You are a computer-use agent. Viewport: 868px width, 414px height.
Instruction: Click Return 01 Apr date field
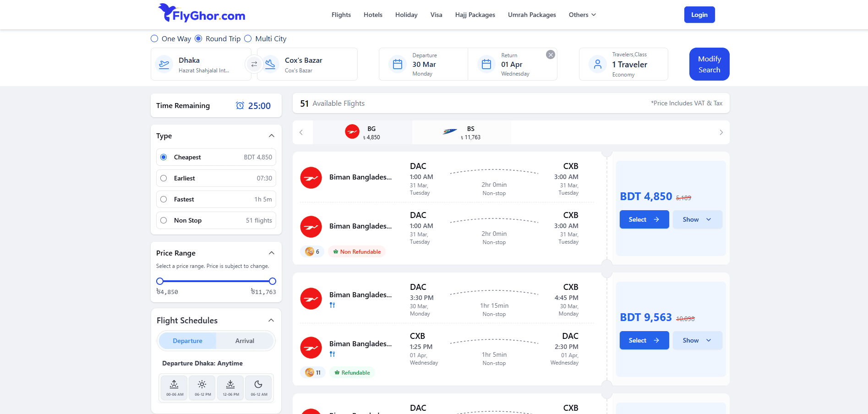tap(513, 64)
